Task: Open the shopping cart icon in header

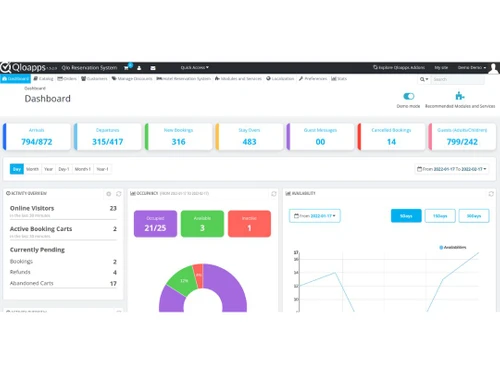Action: pyautogui.click(x=127, y=68)
